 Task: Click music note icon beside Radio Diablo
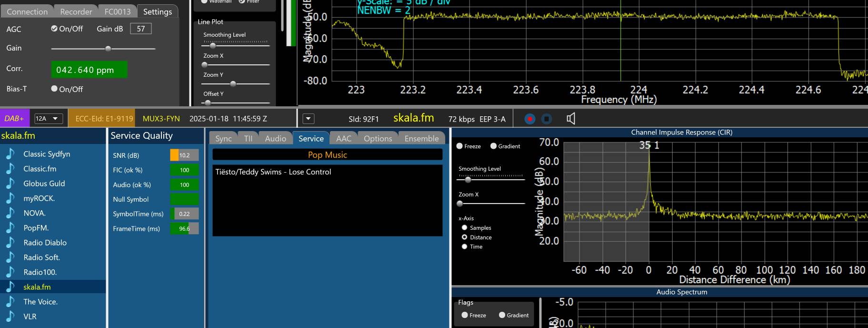[10, 243]
